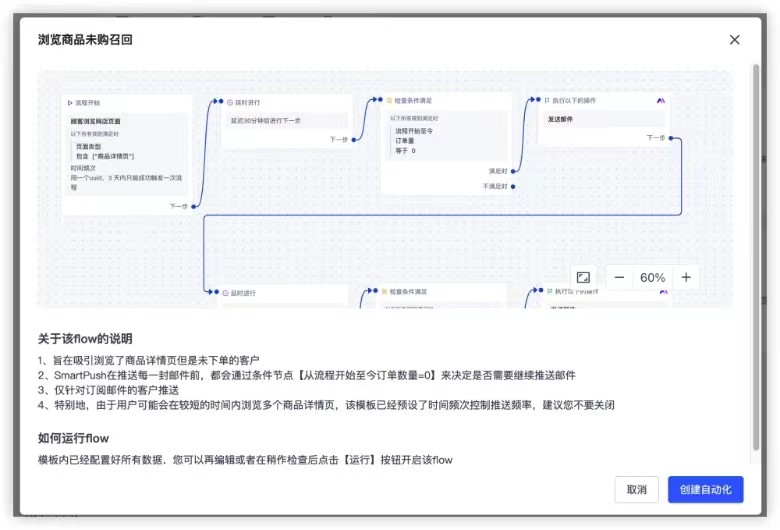Viewport: 780px width, 530px height.
Task: Zoom out the flow preview with minus
Action: pyautogui.click(x=619, y=277)
